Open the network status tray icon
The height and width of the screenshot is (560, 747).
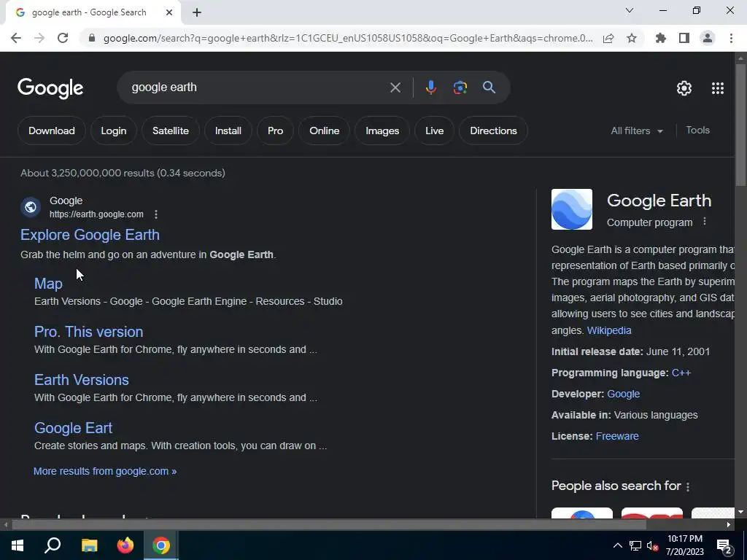[x=635, y=545]
